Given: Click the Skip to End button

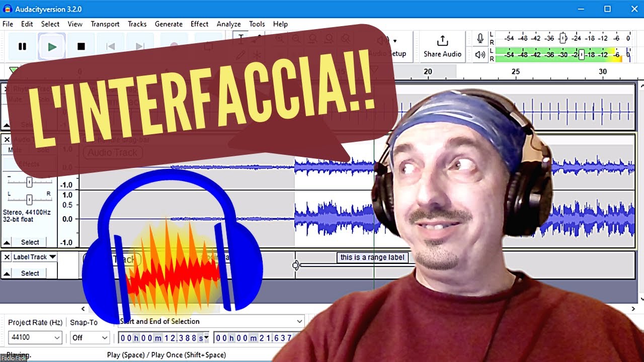Looking at the screenshot, I should pos(140,46).
